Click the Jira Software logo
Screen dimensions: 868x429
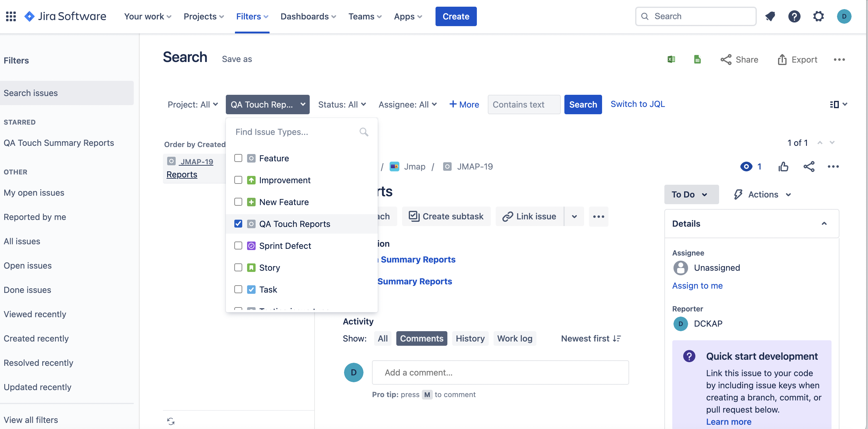pyautogui.click(x=65, y=16)
